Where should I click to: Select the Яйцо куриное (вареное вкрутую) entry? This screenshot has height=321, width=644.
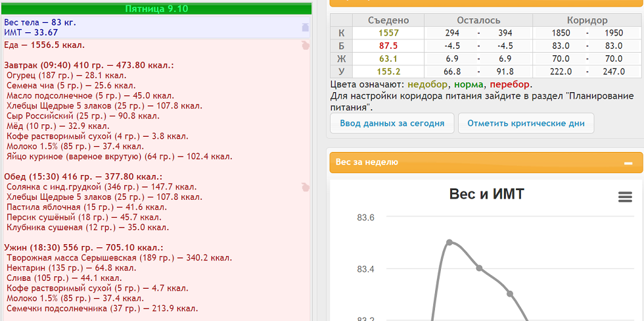pyautogui.click(x=120, y=157)
